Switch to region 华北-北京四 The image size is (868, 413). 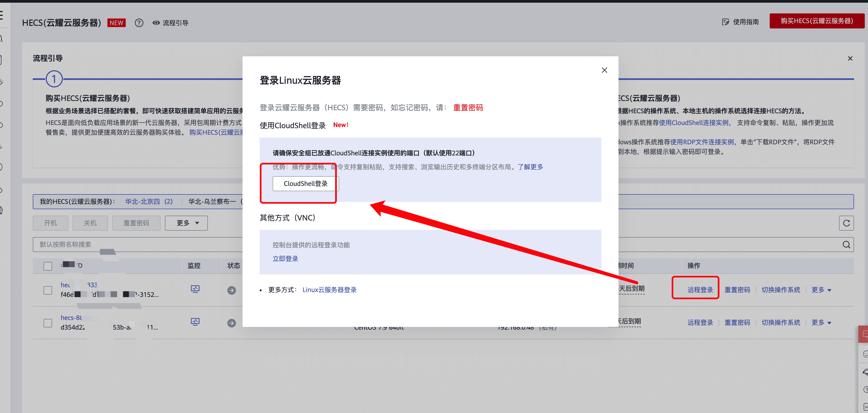pyautogui.click(x=149, y=201)
